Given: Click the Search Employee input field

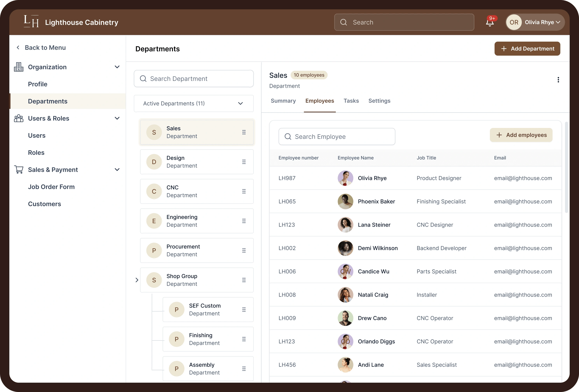Looking at the screenshot, I should 337,136.
